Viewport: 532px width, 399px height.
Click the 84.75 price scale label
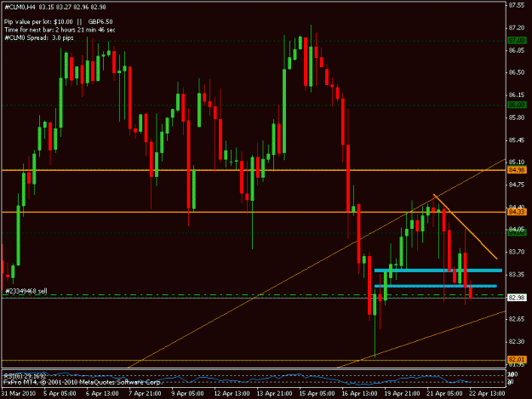tap(517, 185)
